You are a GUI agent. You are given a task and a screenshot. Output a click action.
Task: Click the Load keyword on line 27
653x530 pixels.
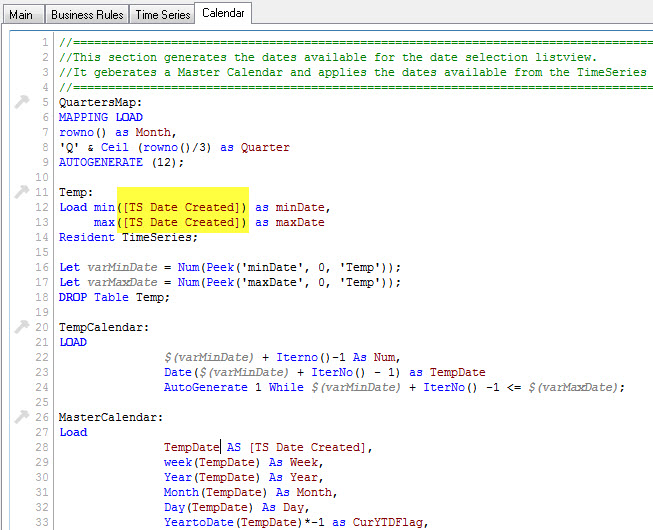pyautogui.click(x=73, y=432)
